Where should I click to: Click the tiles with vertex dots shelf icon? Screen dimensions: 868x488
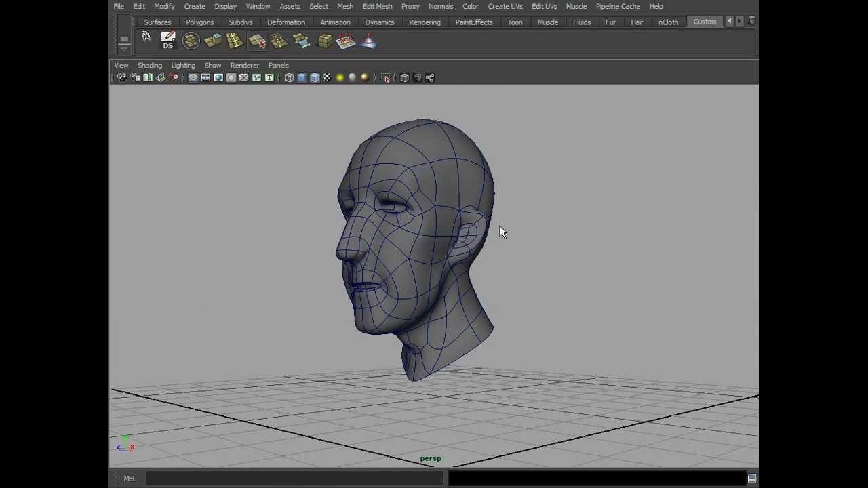pyautogui.click(x=279, y=41)
